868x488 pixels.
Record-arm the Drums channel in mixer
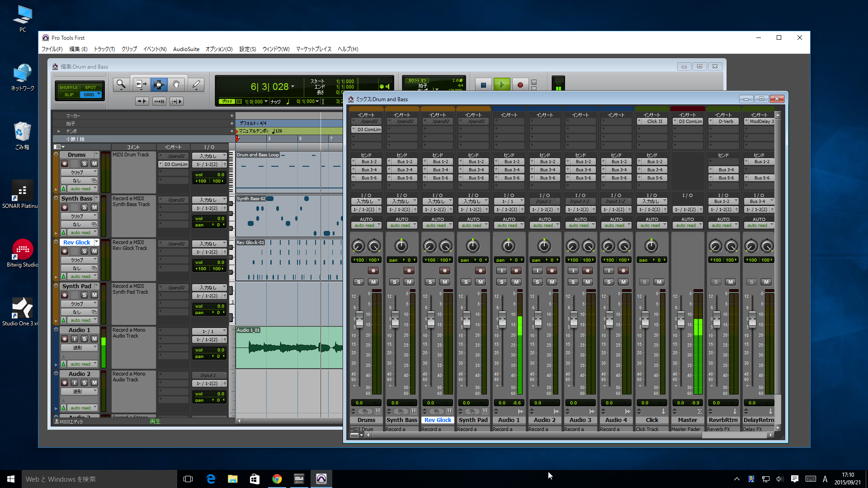pos(373,271)
